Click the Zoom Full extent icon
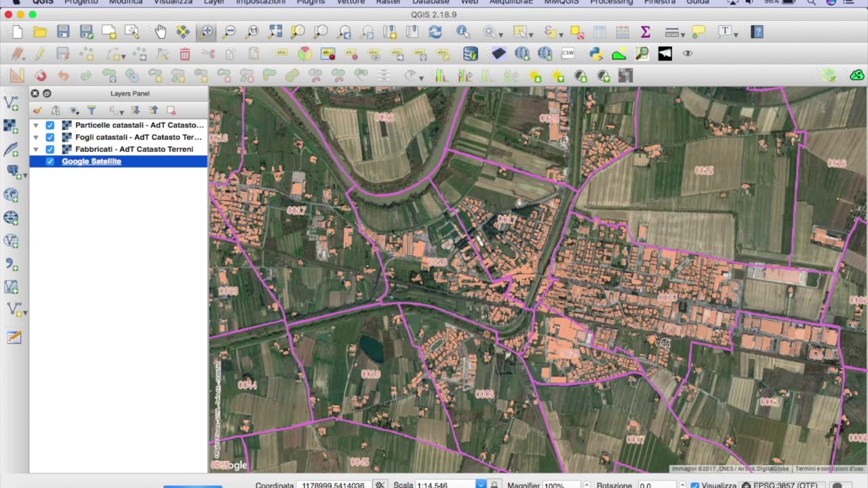Screen dimensions: 868x488 click(275, 32)
